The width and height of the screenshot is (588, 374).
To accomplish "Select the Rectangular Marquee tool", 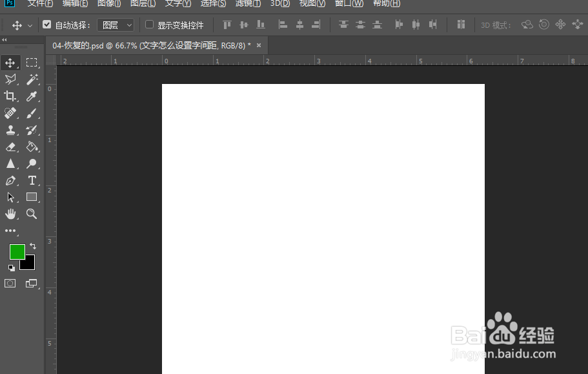I will pos(32,63).
